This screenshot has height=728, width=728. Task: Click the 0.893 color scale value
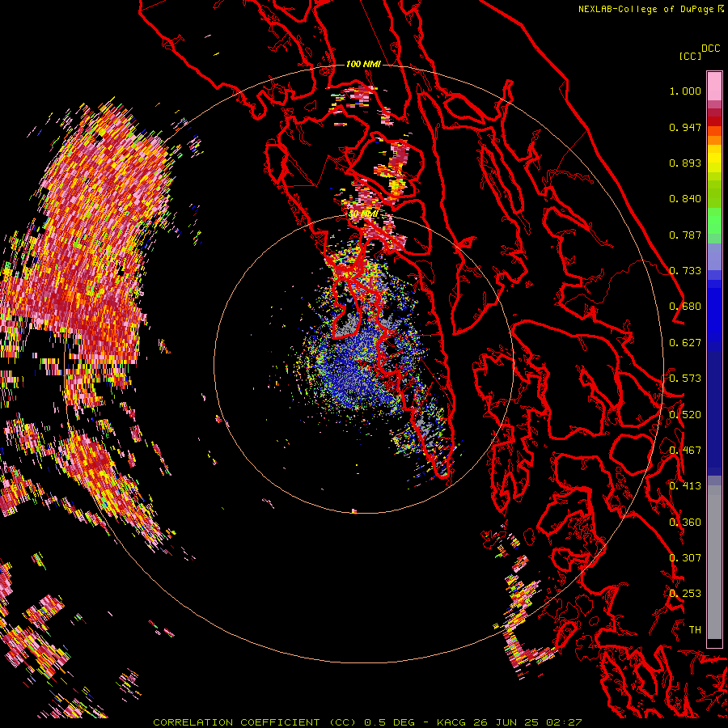point(685,163)
